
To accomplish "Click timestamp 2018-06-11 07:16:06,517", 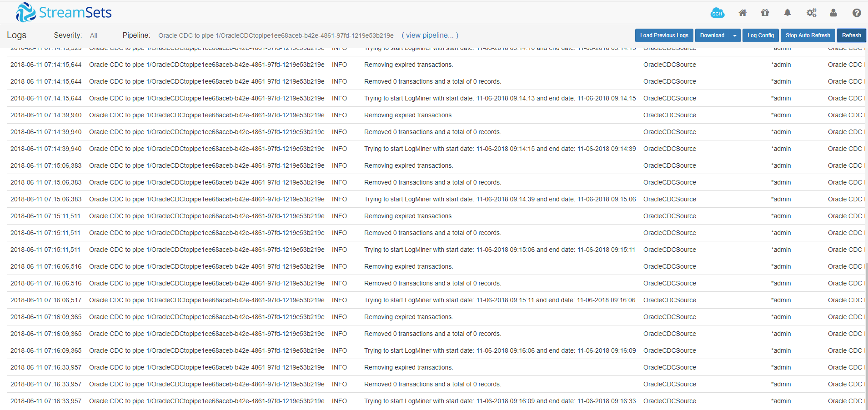I will (x=46, y=300).
